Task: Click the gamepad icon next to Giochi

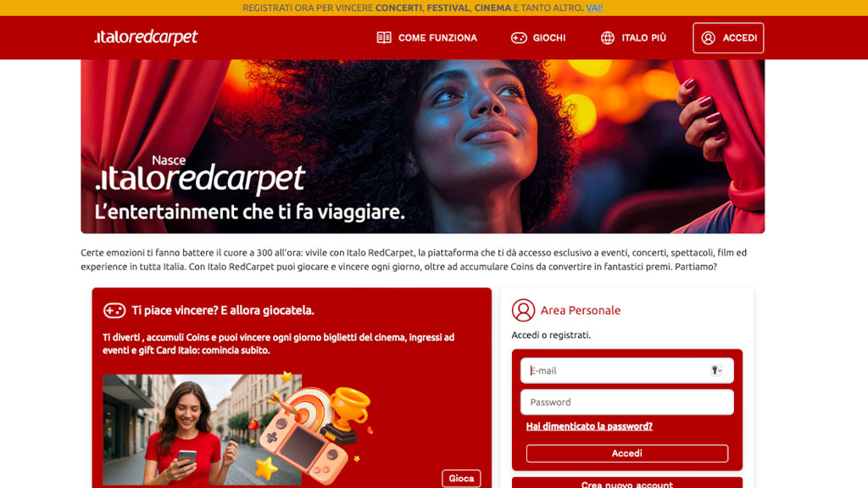Action: (519, 37)
